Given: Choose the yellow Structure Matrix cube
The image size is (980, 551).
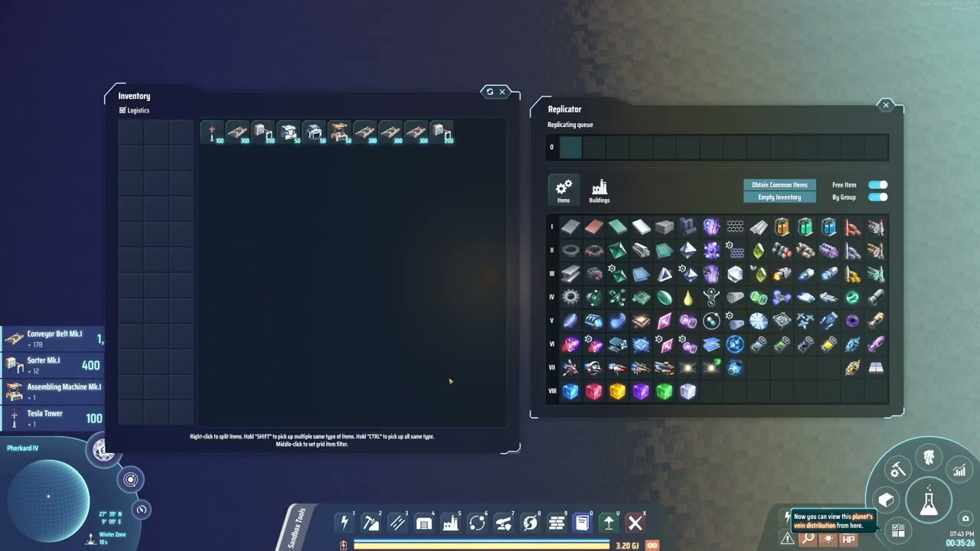Looking at the screenshot, I should click(617, 391).
